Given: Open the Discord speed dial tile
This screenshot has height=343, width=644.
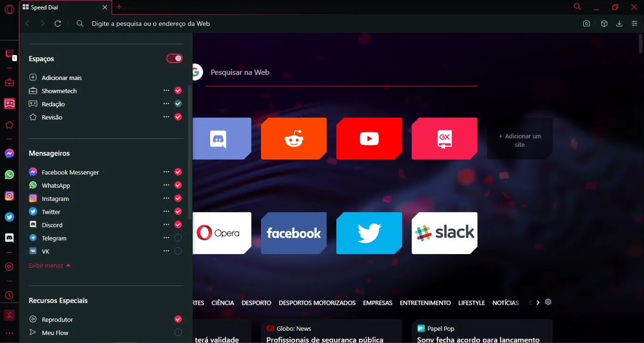Looking at the screenshot, I should pyautogui.click(x=222, y=138).
